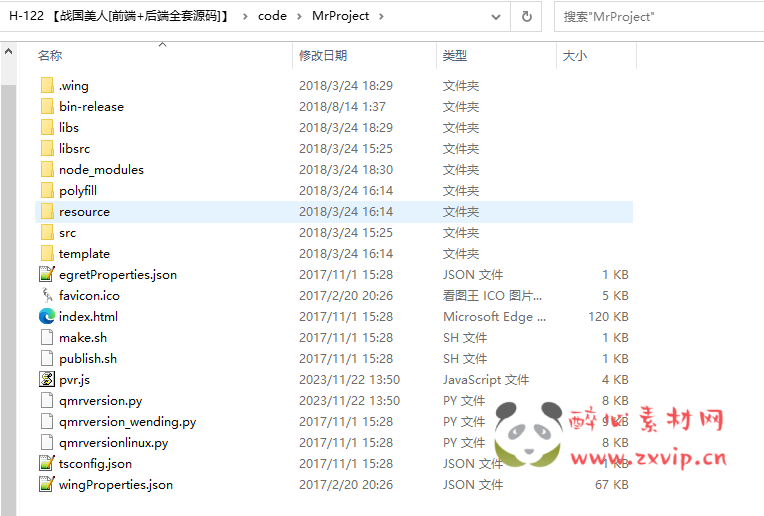The height and width of the screenshot is (516, 764).
Task: Expand the chevron after MrProject breadcrumb
Action: [381, 17]
